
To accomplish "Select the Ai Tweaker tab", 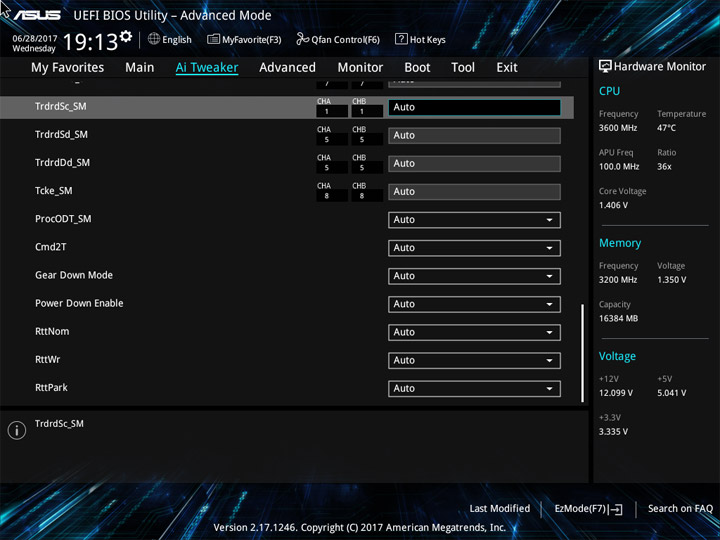I will click(207, 68).
